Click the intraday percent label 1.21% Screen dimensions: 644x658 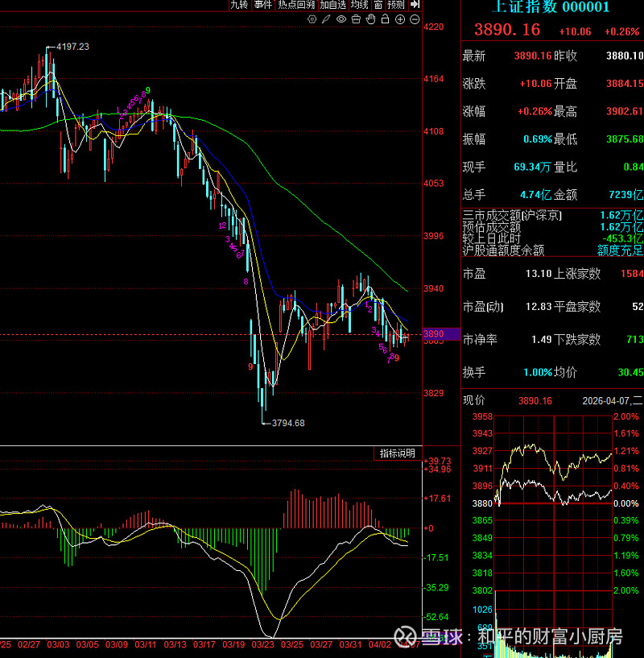(626, 451)
